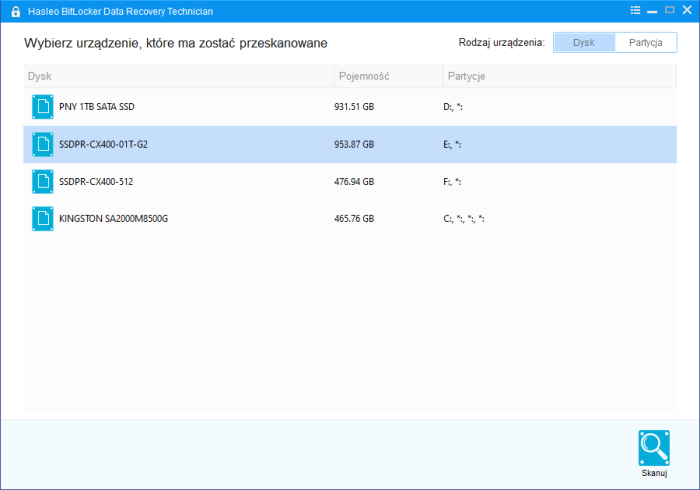Switch device type to Dysk
The image size is (700, 490).
[x=584, y=42]
